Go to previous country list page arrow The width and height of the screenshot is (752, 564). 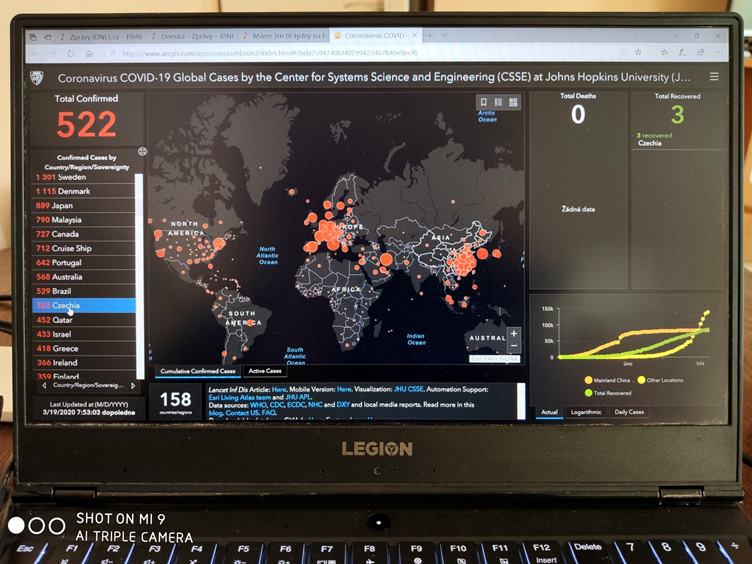click(44, 386)
